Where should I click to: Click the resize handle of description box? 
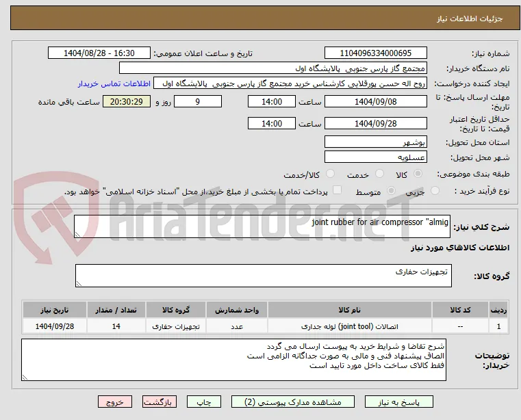[77, 235]
